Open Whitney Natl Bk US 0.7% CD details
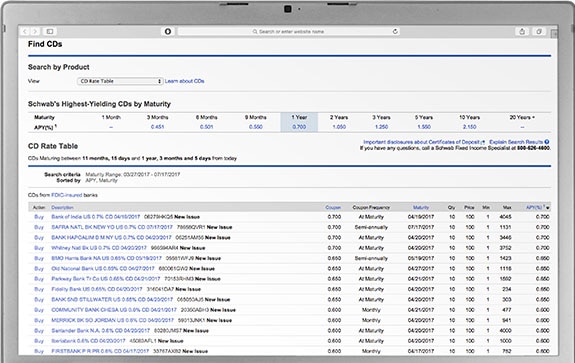The image size is (575, 363). pos(99,248)
